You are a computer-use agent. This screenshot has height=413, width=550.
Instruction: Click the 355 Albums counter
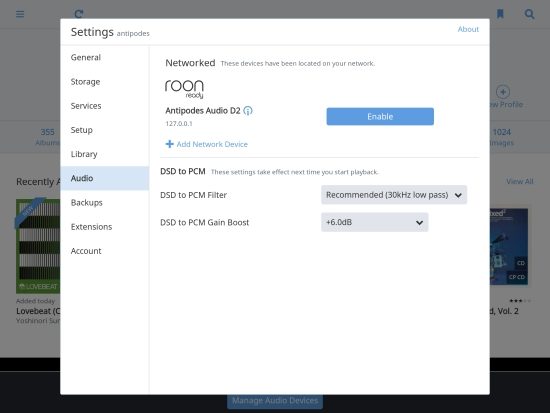47,137
